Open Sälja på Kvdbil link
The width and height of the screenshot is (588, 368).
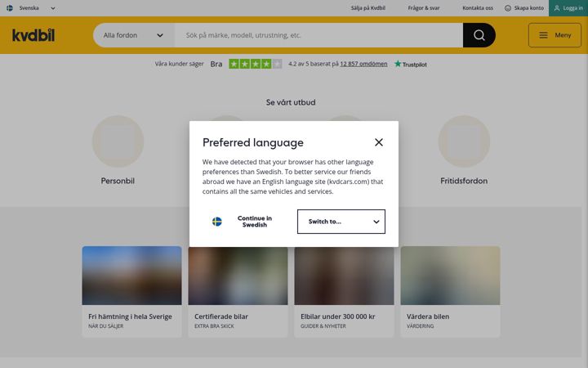(x=367, y=8)
